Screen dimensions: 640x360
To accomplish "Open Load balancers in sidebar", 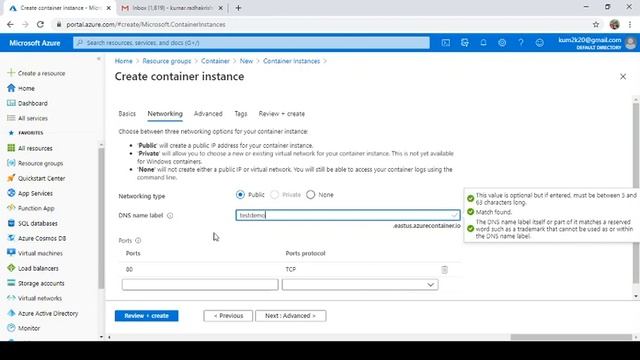I will click(38, 268).
